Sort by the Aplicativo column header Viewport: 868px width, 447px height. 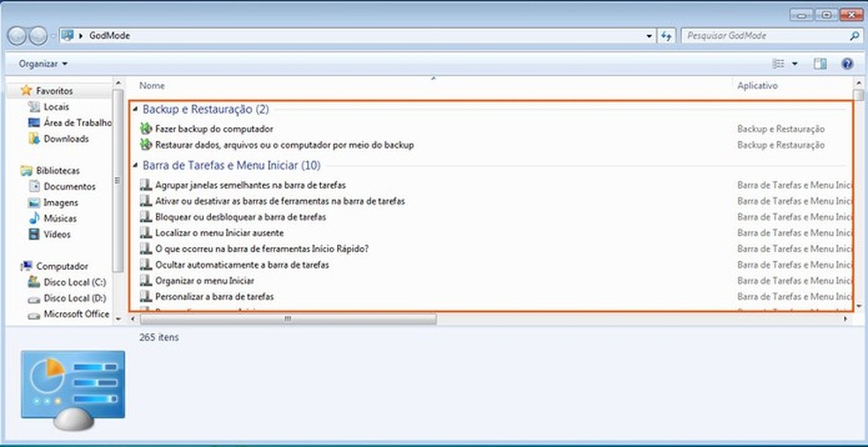(x=757, y=86)
